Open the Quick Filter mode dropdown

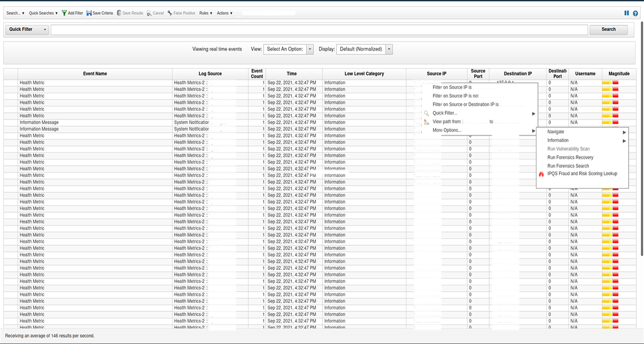tap(45, 30)
